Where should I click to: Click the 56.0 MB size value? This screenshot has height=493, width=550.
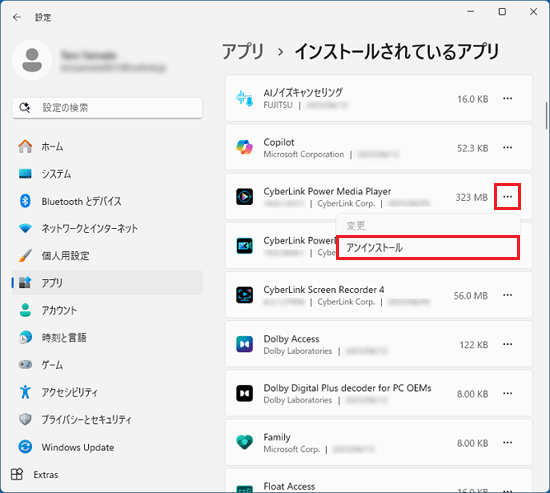[471, 295]
